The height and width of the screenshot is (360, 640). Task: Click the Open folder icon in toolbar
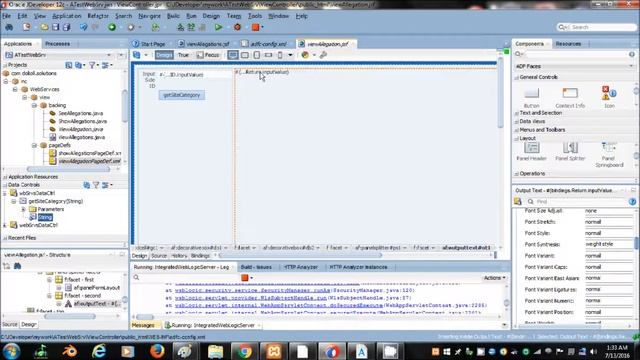click(x=44, y=27)
